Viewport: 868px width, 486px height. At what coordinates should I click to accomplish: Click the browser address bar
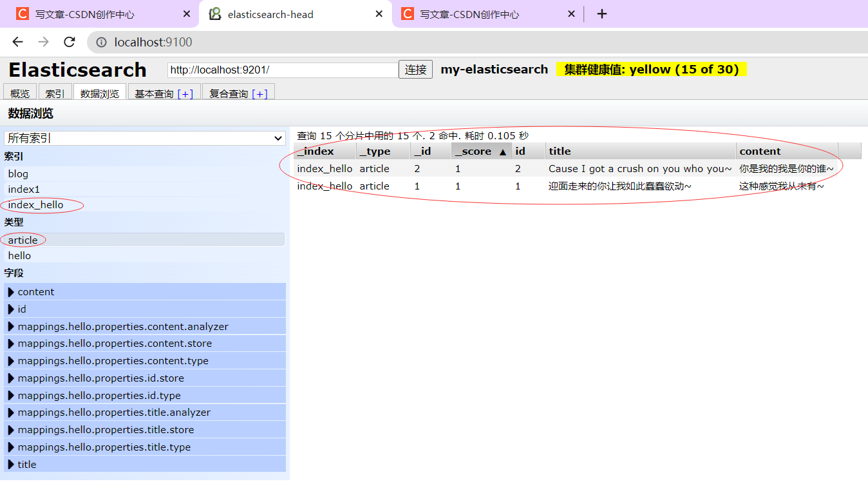476,42
